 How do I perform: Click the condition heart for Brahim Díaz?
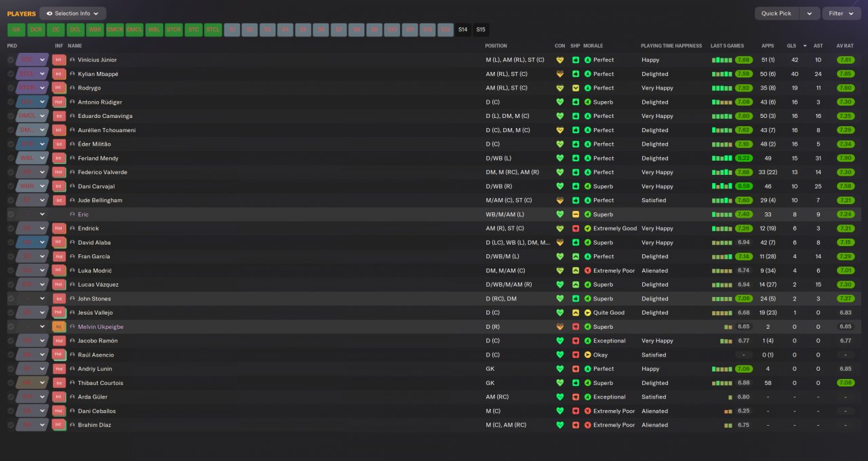559,425
